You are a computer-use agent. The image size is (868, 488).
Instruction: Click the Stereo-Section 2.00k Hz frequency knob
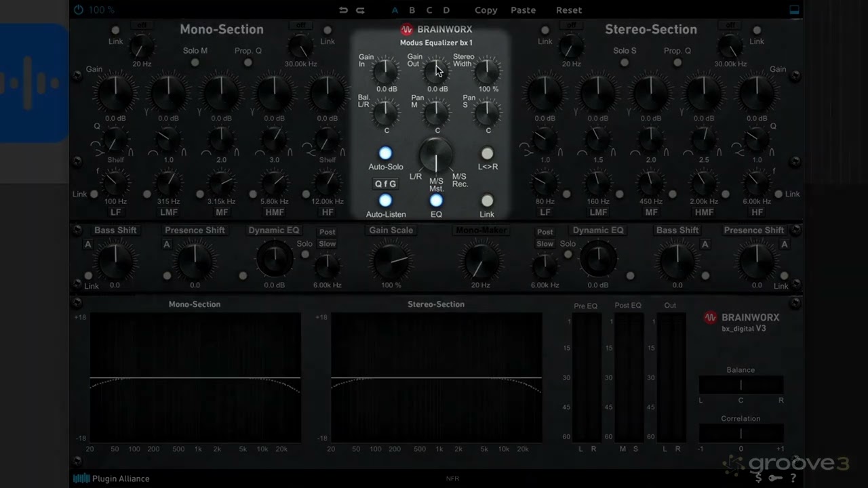point(704,183)
